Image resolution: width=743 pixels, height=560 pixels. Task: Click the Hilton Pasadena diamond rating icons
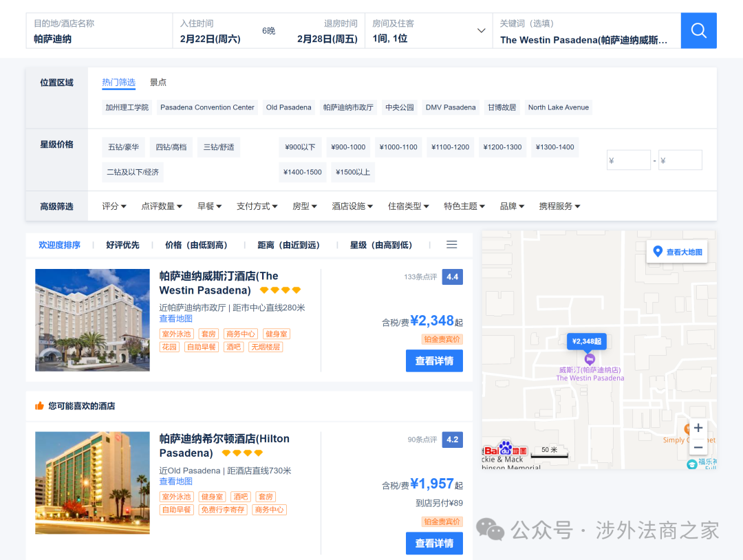pyautogui.click(x=242, y=453)
